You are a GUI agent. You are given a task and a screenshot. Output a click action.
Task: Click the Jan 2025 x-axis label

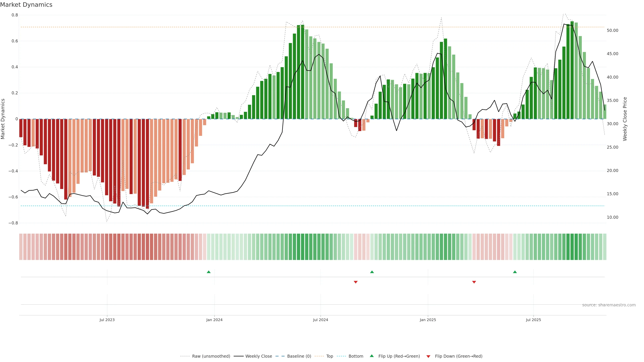pos(428,320)
